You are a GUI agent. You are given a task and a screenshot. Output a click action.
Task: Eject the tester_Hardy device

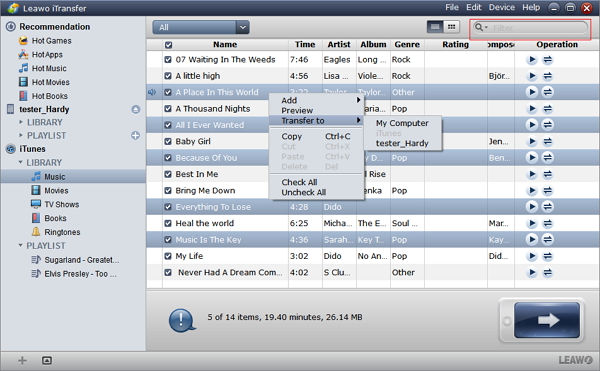click(x=135, y=109)
